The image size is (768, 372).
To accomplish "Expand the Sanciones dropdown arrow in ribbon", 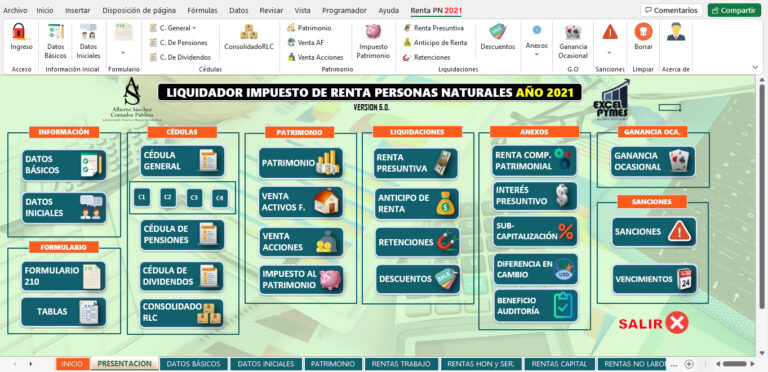I will tap(610, 52).
